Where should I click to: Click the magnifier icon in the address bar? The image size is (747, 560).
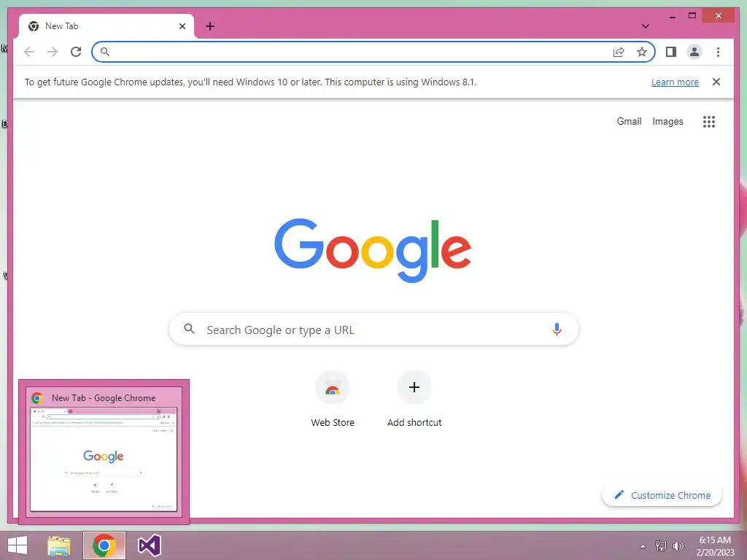click(x=105, y=52)
